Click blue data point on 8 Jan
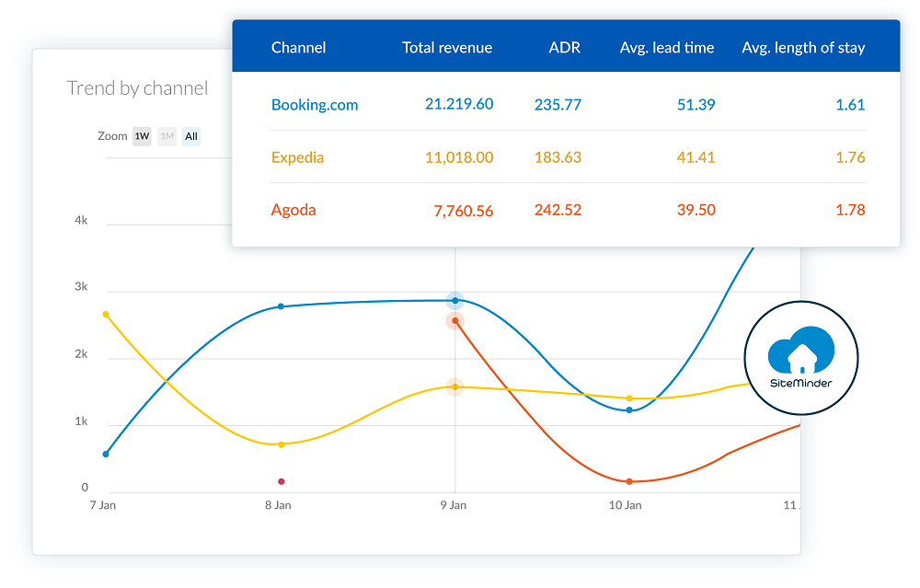The height and width of the screenshot is (588, 920). [281, 306]
